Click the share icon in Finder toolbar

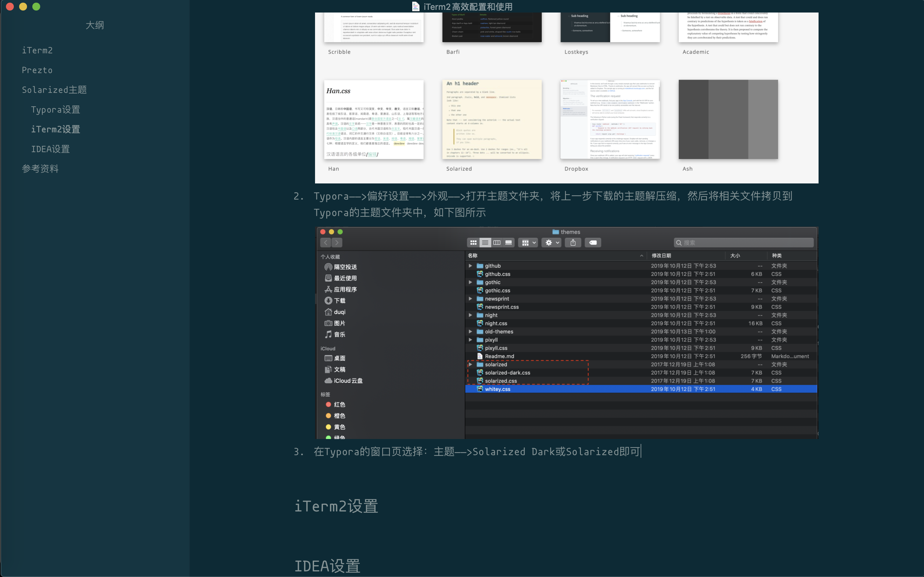click(x=573, y=243)
